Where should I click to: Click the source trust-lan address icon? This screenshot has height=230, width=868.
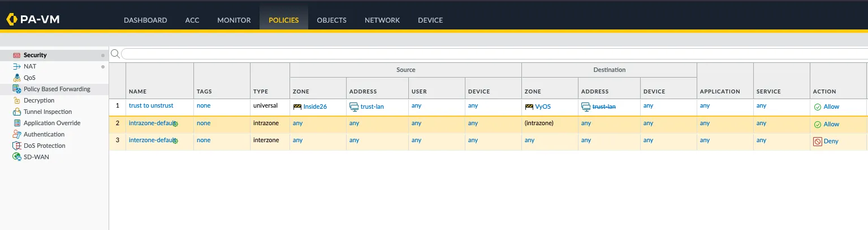click(x=354, y=107)
